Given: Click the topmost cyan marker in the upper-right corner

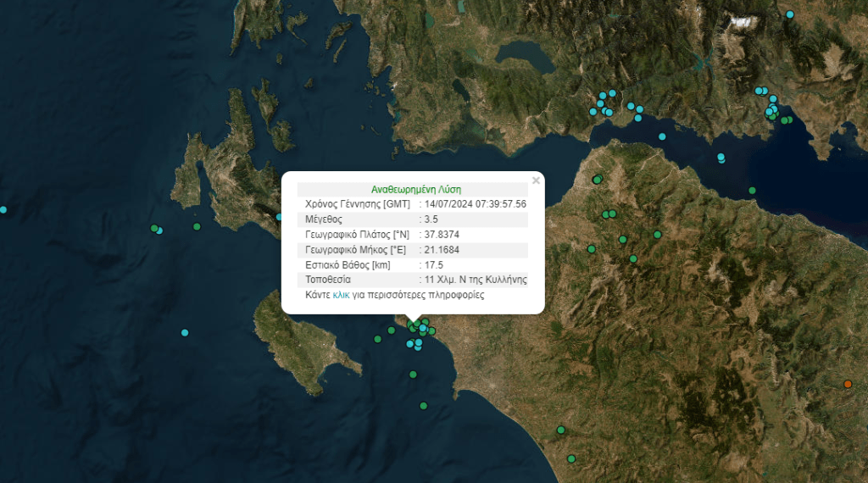Looking at the screenshot, I should [x=790, y=14].
